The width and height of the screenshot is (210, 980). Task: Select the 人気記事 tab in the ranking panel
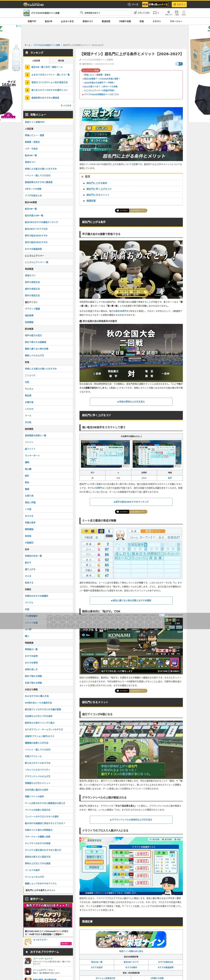36,60
